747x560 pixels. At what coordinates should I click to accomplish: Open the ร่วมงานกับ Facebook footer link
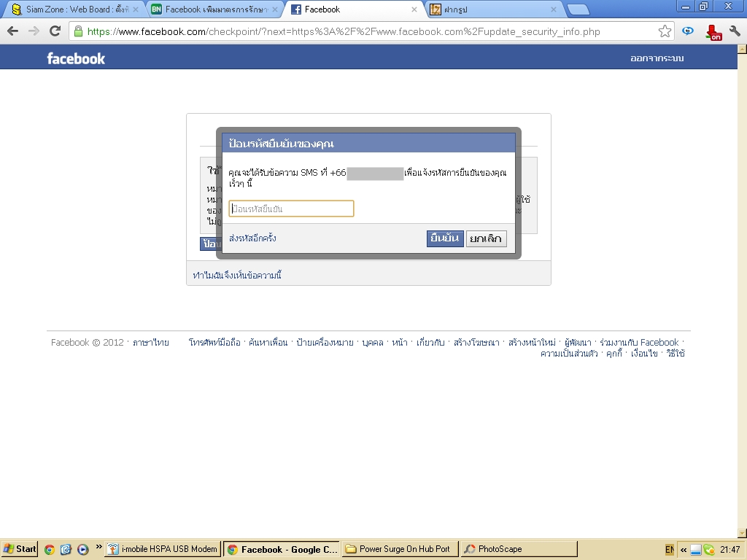click(x=639, y=343)
